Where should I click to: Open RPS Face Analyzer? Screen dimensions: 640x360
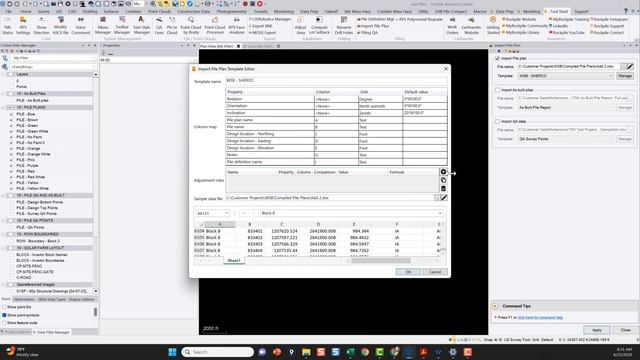click(x=236, y=25)
